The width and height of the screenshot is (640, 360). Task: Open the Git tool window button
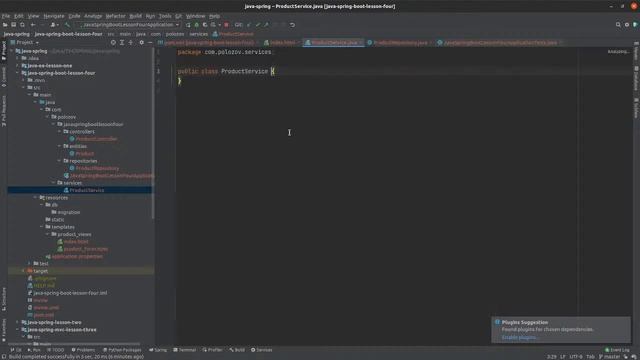pos(16,350)
